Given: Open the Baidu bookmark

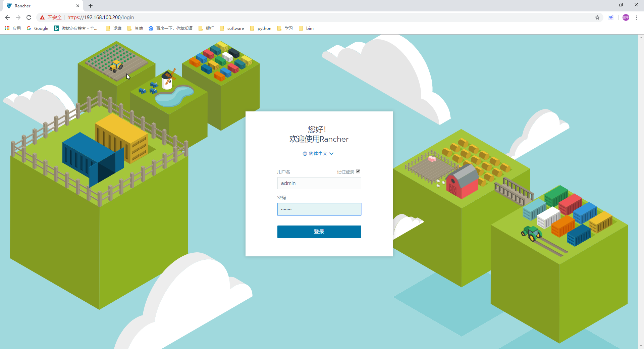Looking at the screenshot, I should pyautogui.click(x=170, y=28).
